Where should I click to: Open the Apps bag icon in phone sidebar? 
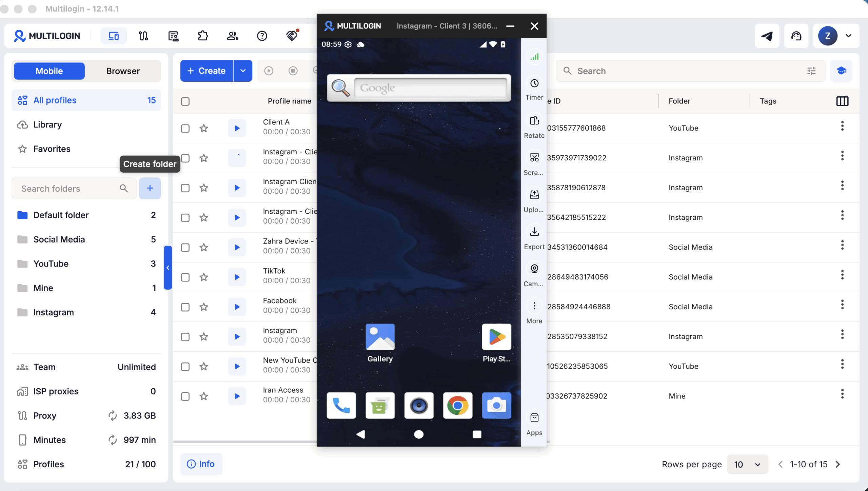[x=534, y=418]
